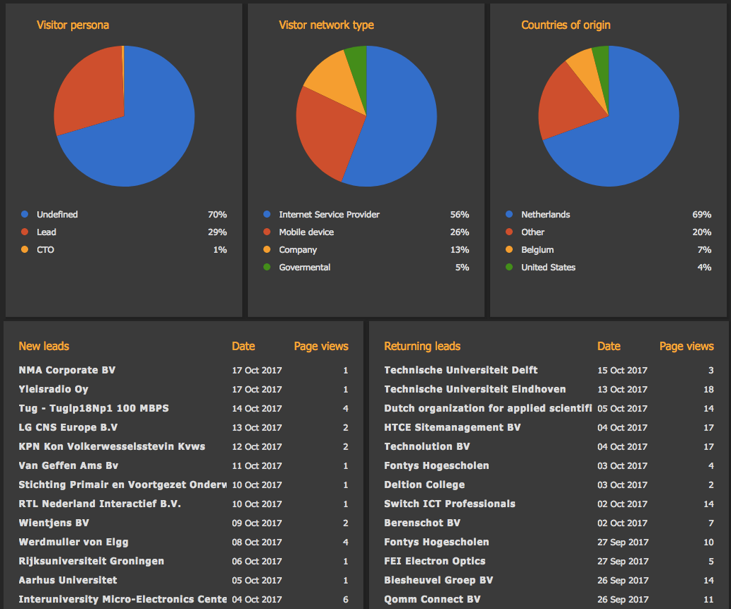Open the Blesheuvel Groep BV lead
This screenshot has width=731, height=609.
point(439,581)
